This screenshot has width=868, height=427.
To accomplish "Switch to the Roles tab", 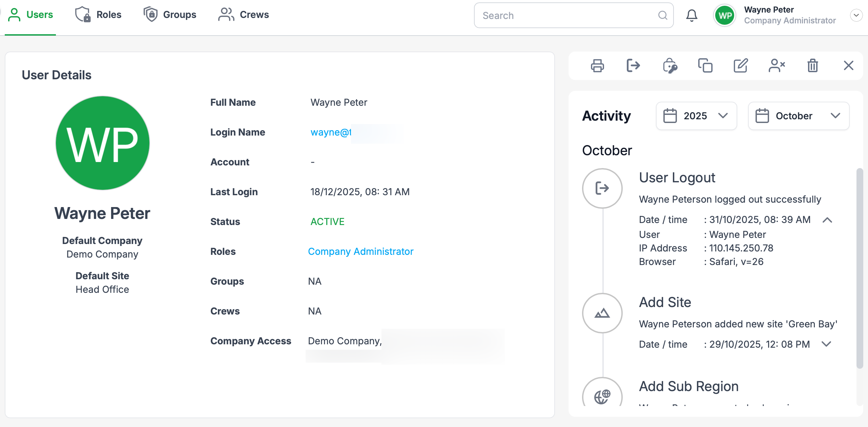I will point(98,15).
